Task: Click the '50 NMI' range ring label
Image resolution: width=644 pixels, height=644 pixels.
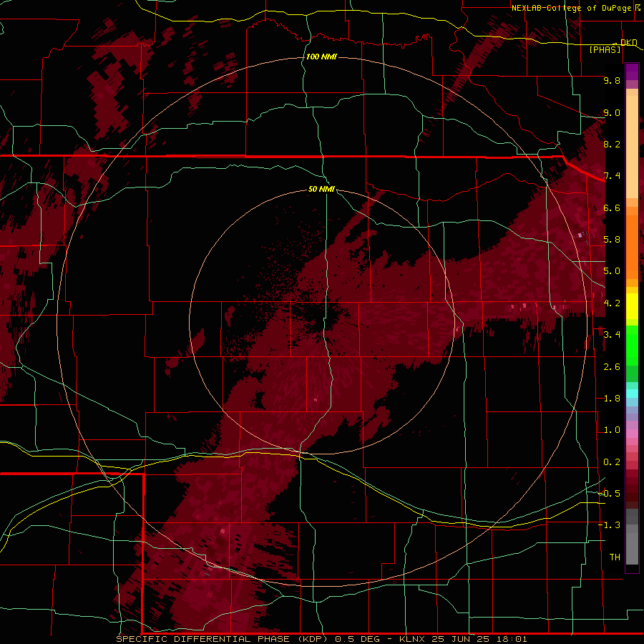Action: pos(321,189)
